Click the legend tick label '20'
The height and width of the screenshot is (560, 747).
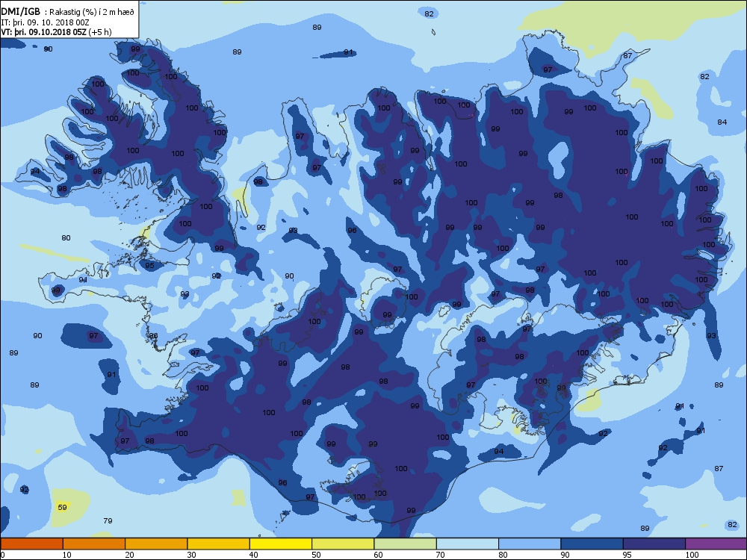pyautogui.click(x=129, y=555)
